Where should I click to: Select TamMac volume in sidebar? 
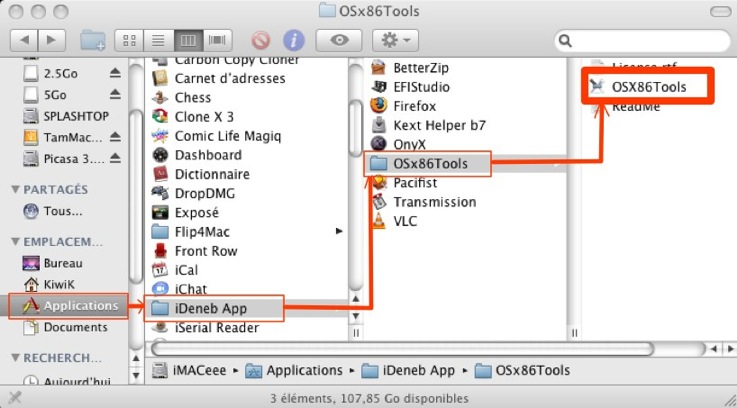pos(63,137)
